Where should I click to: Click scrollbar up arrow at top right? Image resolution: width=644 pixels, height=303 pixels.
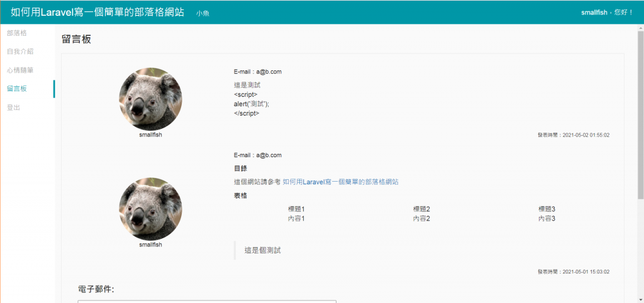point(640,27)
